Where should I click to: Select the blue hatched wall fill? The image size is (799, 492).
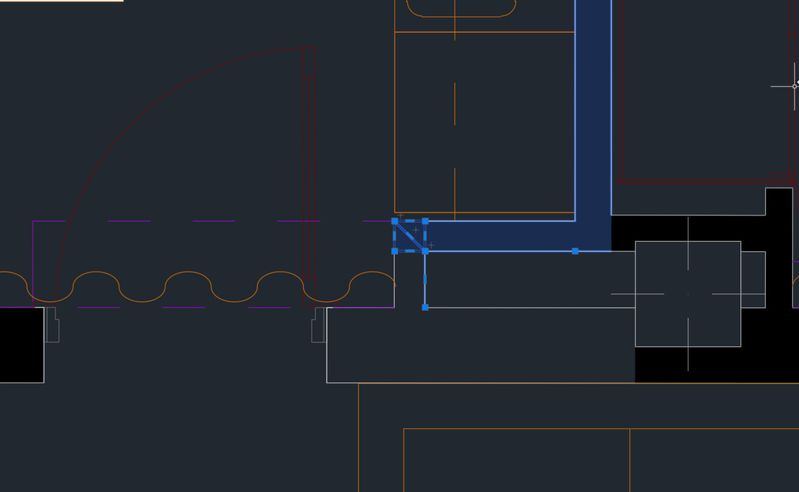[593, 127]
